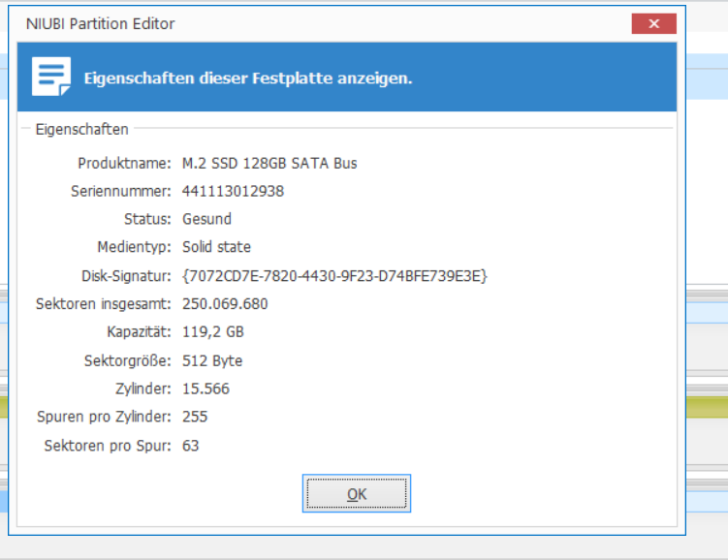Click tracks per cylinder value 255
This screenshot has width=728, height=560.
(x=195, y=417)
